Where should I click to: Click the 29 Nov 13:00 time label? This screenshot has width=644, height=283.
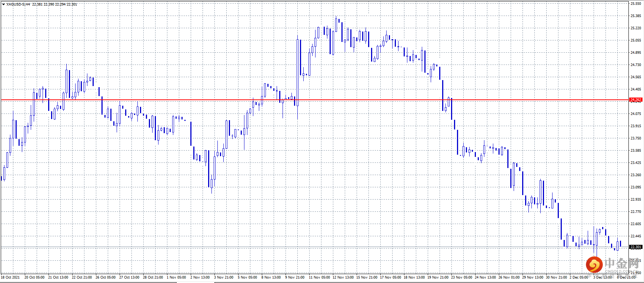(533, 277)
